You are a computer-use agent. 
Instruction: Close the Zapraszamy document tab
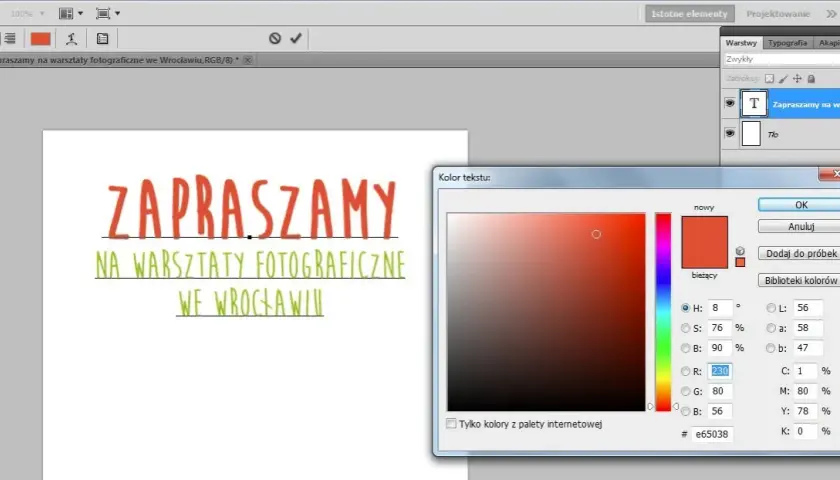point(248,60)
